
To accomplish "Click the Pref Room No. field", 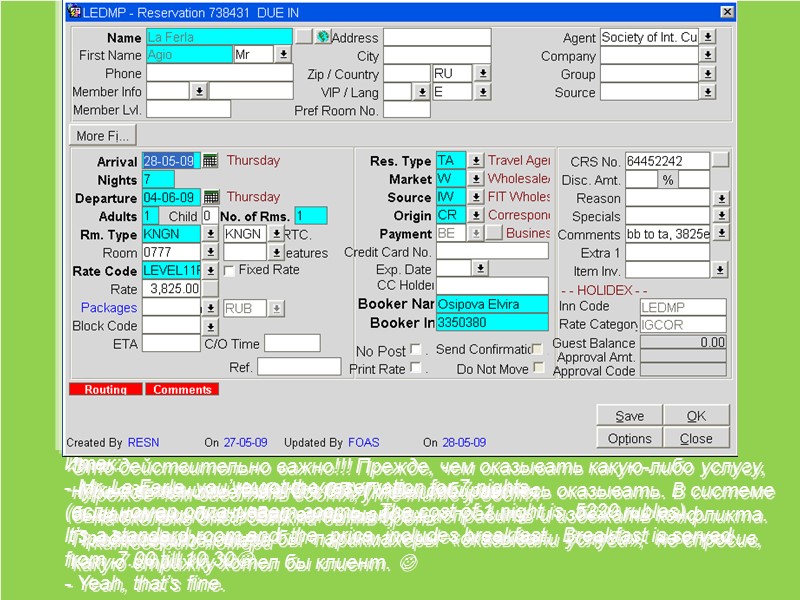I will (407, 110).
